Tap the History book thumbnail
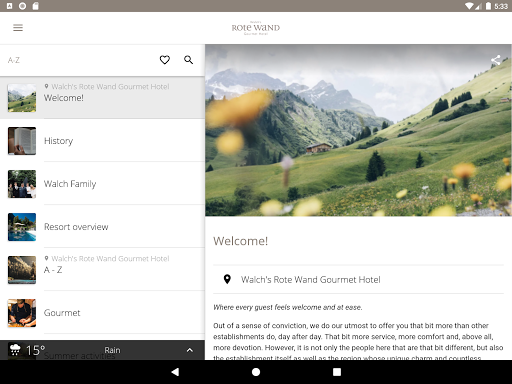 tap(22, 141)
